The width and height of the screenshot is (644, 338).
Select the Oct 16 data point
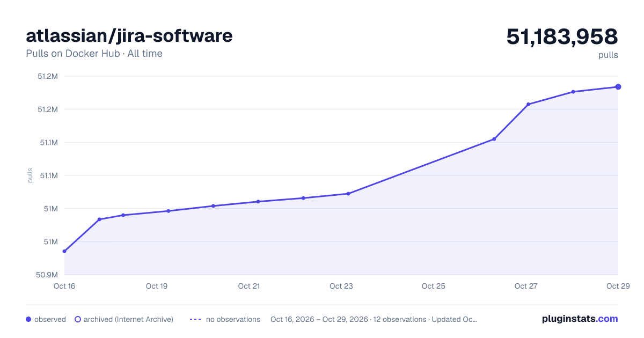pyautogui.click(x=64, y=251)
